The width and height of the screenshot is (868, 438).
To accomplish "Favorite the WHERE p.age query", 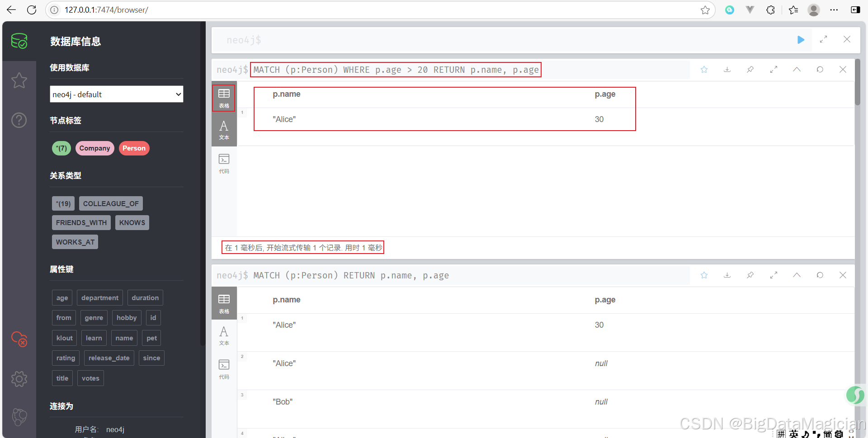I will click(x=704, y=70).
